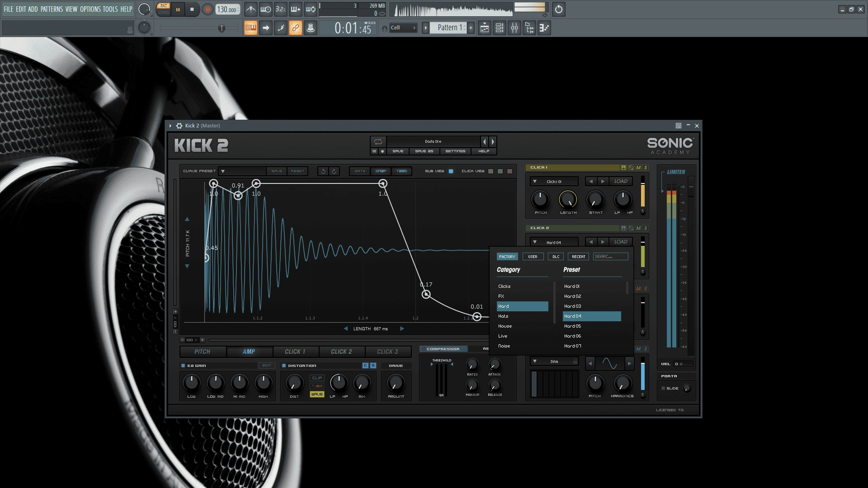Click LOAD in Click 1 section
The image size is (868, 488).
[621, 181]
